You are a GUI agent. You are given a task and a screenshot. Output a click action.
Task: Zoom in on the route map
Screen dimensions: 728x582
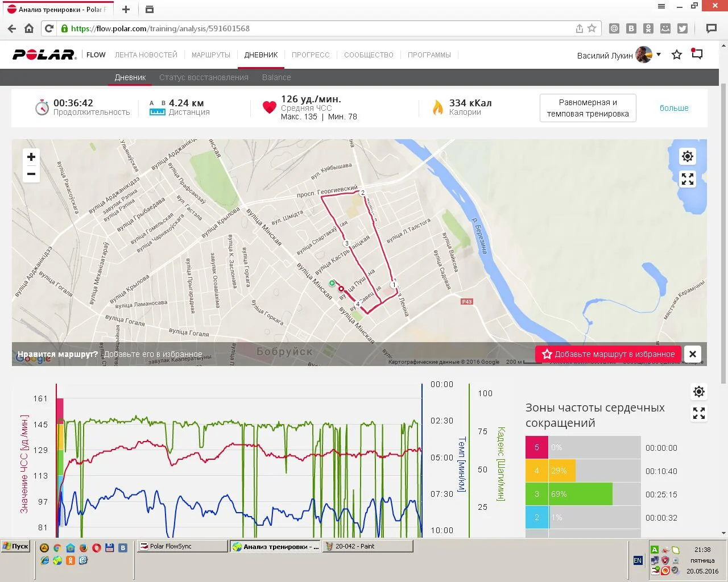point(31,157)
